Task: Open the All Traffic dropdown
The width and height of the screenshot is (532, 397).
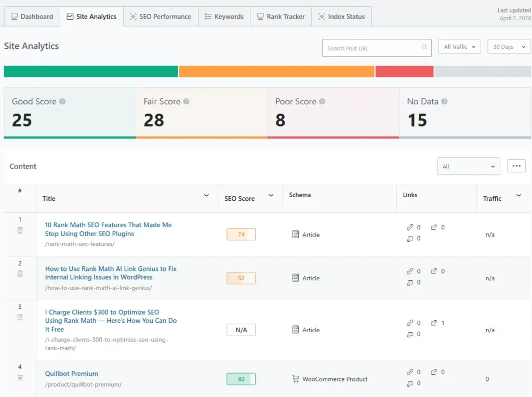Action: [459, 46]
